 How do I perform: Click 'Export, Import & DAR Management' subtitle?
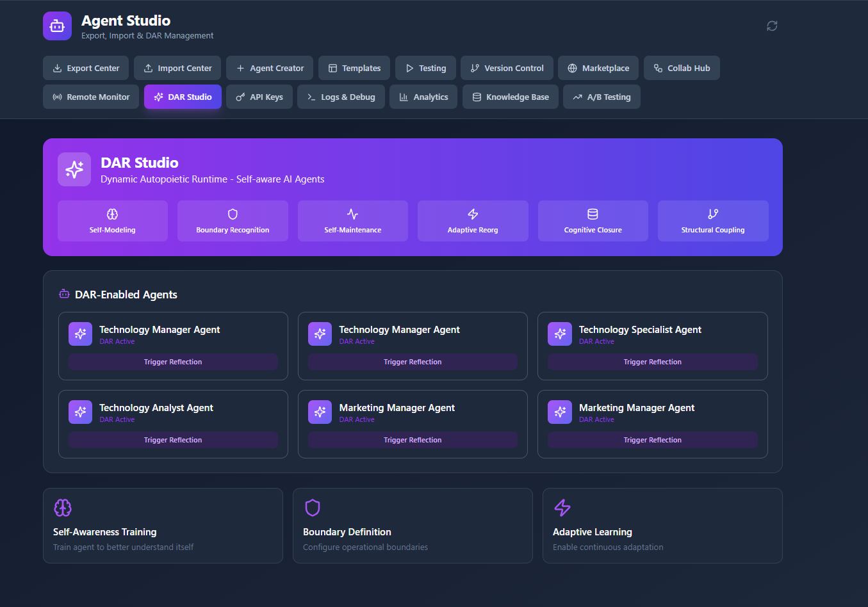pos(147,36)
